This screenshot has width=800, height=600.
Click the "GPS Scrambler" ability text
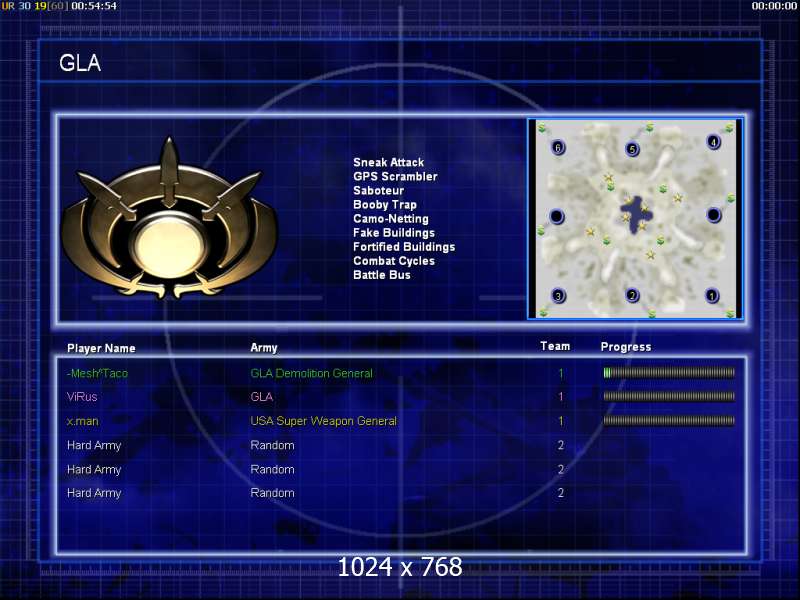point(395,177)
